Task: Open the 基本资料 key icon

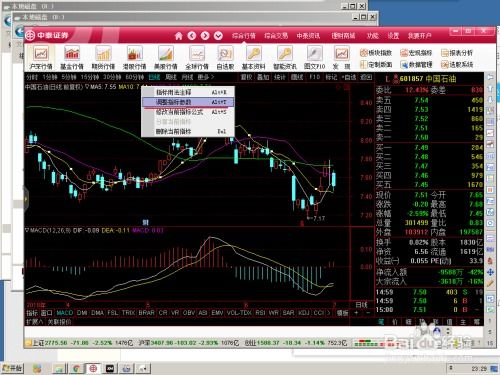Action: (x=253, y=57)
